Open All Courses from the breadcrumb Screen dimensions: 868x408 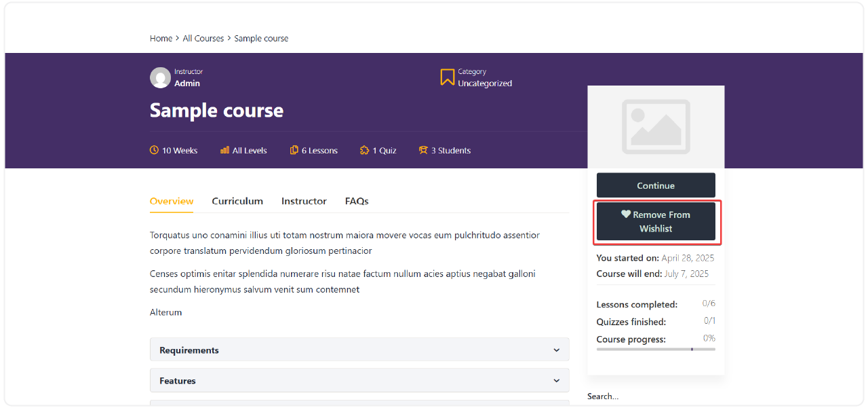point(203,38)
